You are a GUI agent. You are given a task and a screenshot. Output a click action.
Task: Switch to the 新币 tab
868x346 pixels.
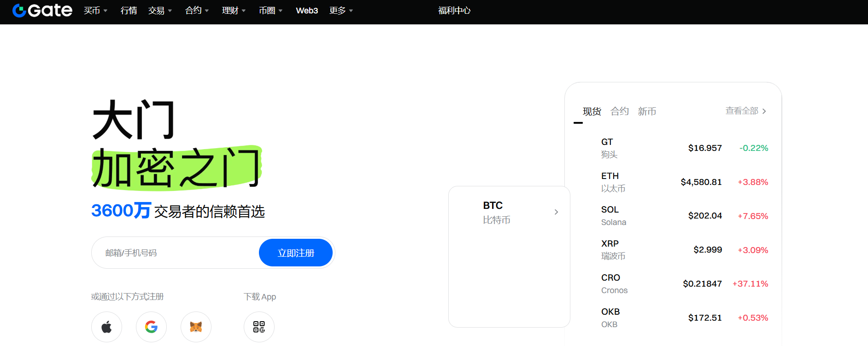[x=647, y=111]
